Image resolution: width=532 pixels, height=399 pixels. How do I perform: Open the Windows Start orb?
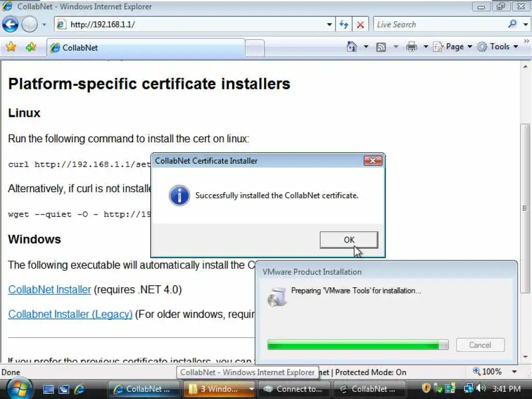tap(19, 389)
